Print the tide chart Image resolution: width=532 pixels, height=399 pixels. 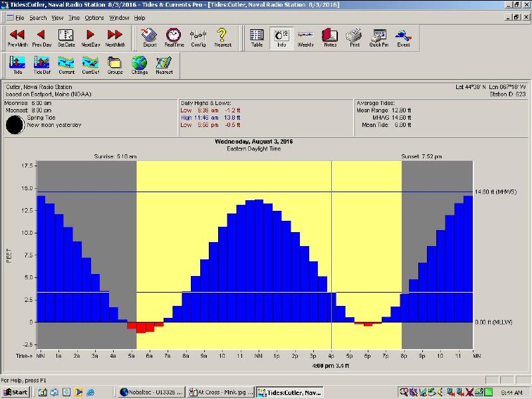click(354, 37)
